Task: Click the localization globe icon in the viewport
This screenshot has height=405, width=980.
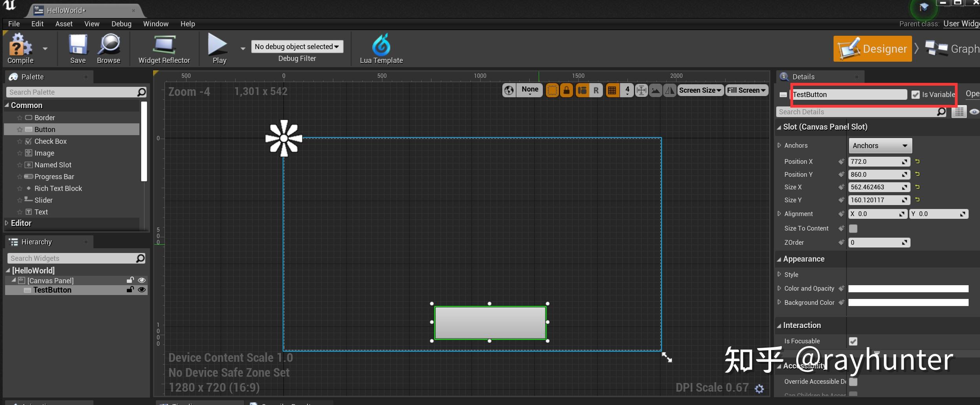Action: point(509,90)
